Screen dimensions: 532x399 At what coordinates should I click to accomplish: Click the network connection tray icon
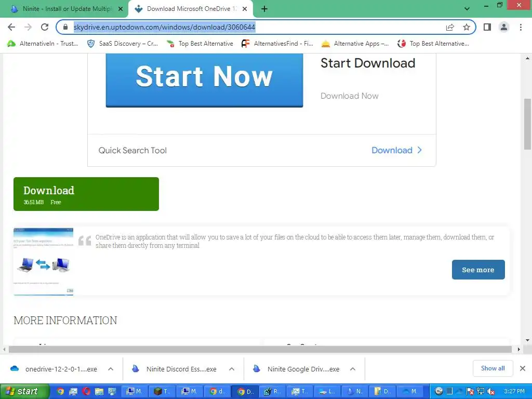481,391
